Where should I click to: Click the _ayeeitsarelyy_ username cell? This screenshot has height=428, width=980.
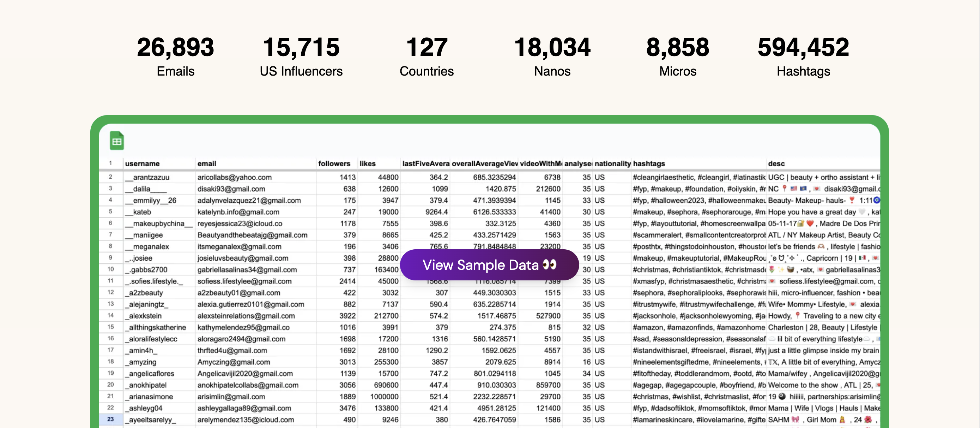[x=150, y=420]
